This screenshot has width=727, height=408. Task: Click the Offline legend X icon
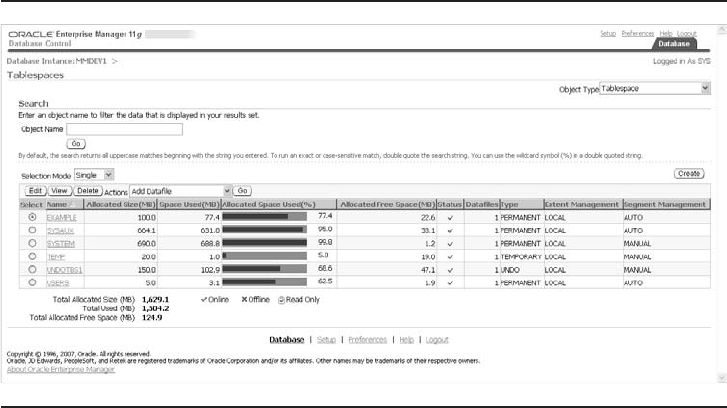[x=244, y=300]
